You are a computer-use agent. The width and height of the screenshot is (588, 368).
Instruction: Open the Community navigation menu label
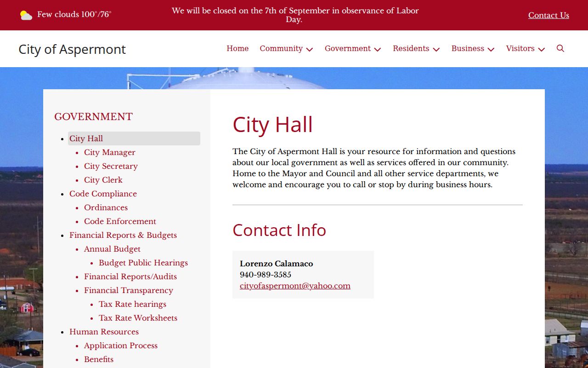pyautogui.click(x=281, y=48)
